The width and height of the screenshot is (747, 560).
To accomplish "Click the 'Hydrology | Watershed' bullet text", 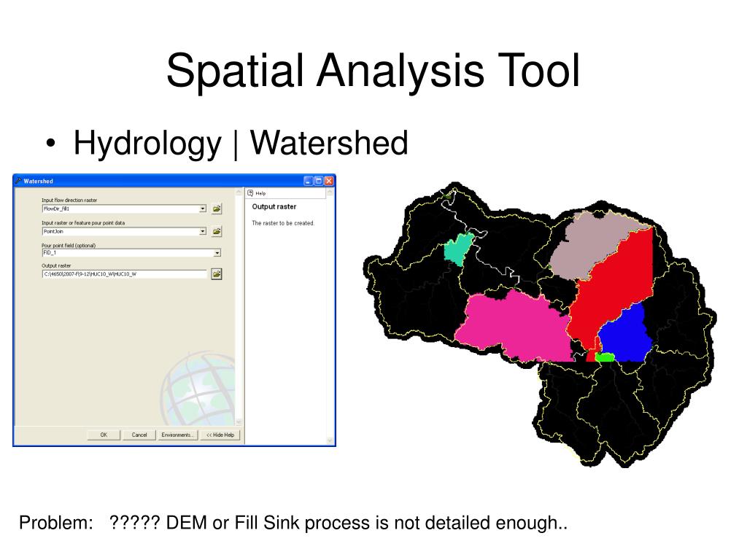I will pyautogui.click(x=241, y=143).
